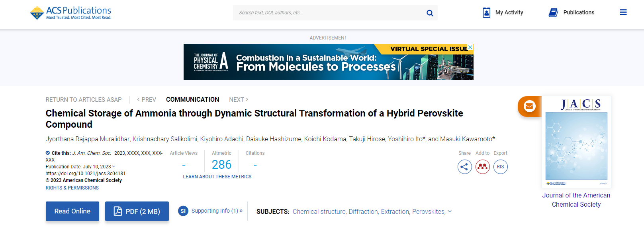Click the Read Online button

[x=72, y=211]
